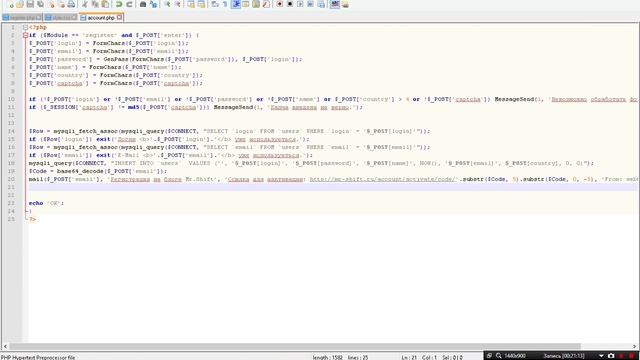Open document map toolbar icon
This screenshot has height=360, width=640.
pyautogui.click(x=256, y=4)
